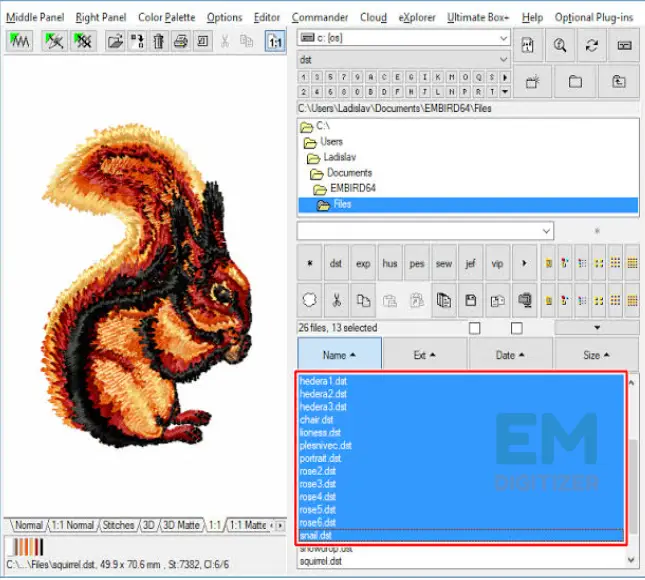The width and height of the screenshot is (645, 580).
Task: Tick the second checkbox above Date column
Action: coord(517,328)
